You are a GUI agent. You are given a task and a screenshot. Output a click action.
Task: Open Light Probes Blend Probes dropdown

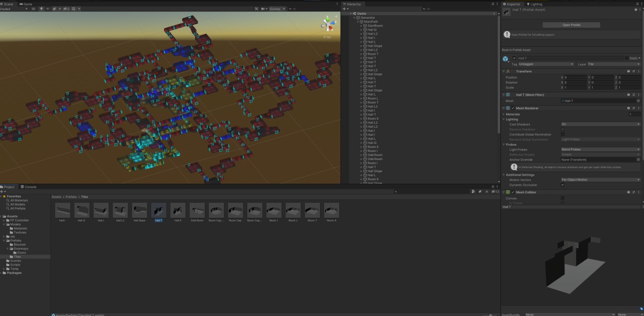(601, 149)
